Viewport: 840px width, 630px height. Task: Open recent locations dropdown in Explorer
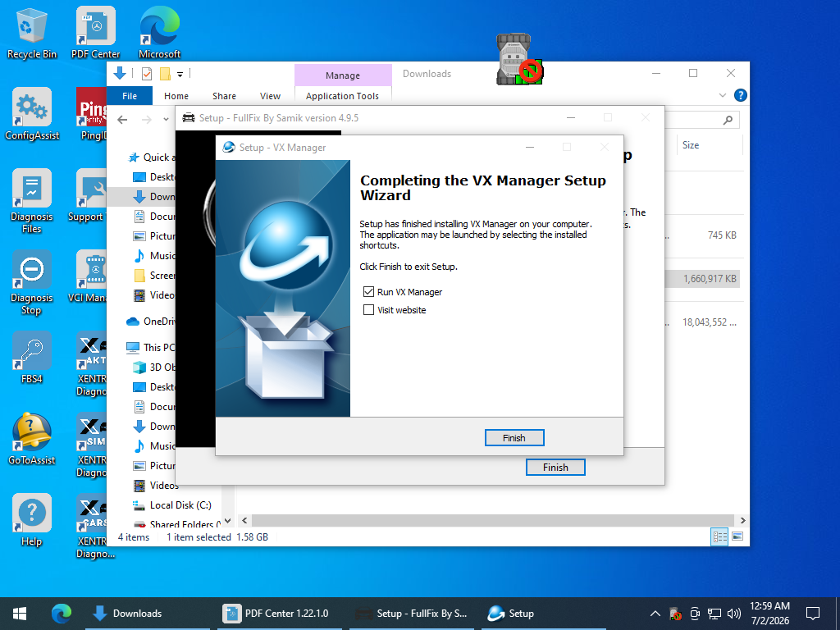[x=166, y=120]
